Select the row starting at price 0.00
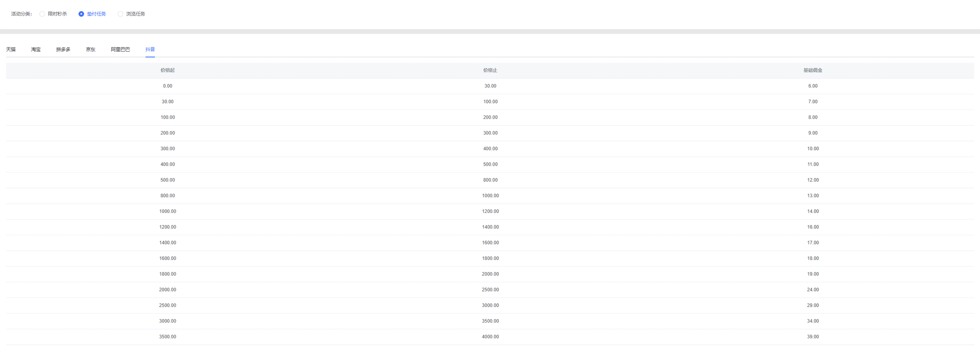980x346 pixels. (x=167, y=86)
